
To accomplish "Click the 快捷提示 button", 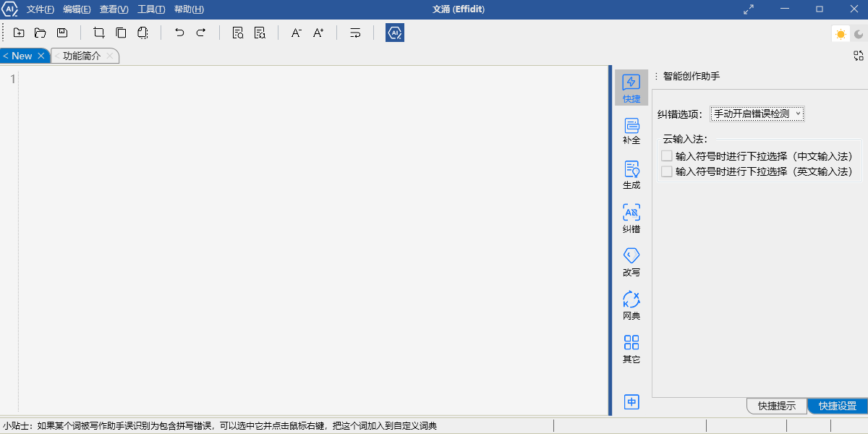I will pyautogui.click(x=776, y=406).
